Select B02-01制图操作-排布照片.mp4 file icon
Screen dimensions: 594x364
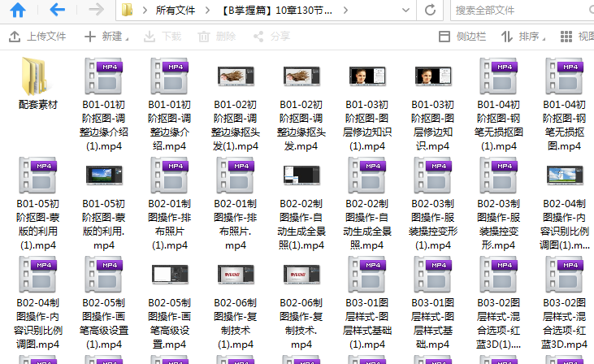click(236, 175)
